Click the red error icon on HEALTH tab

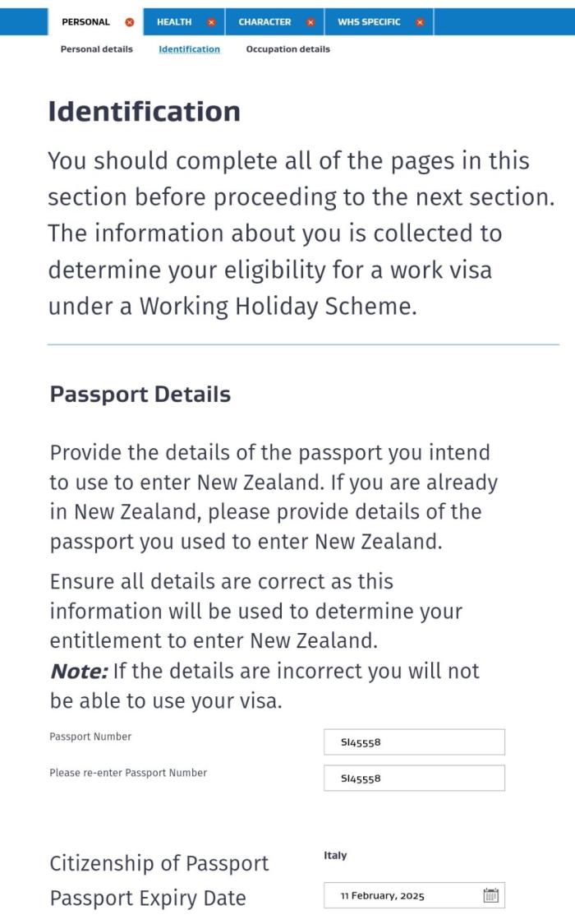(x=211, y=22)
